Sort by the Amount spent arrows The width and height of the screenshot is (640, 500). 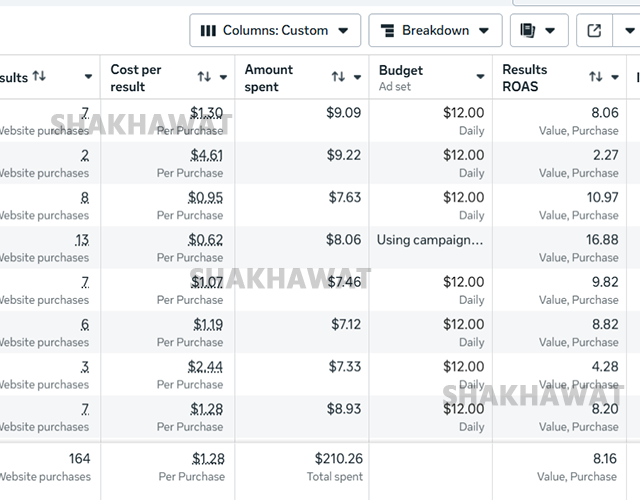(338, 77)
